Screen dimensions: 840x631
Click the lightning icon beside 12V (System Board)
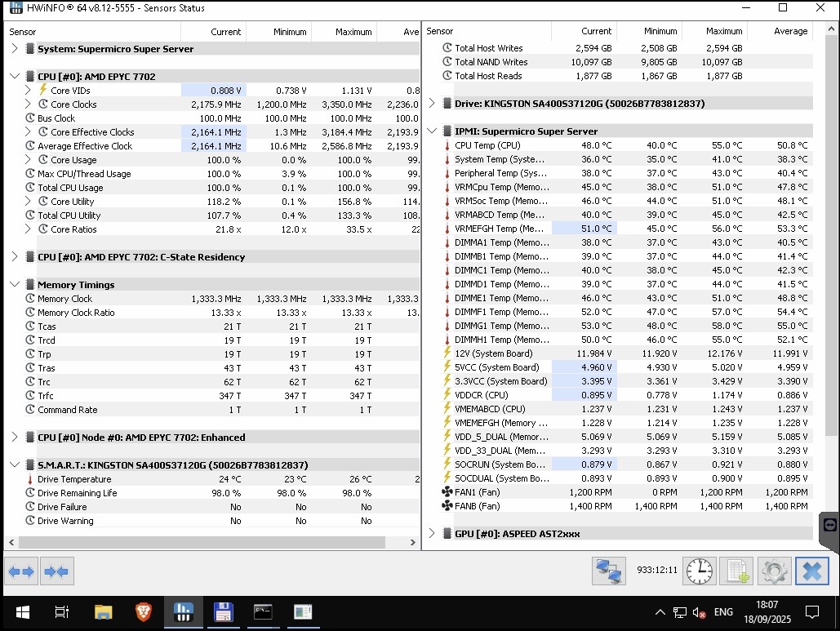tap(447, 353)
